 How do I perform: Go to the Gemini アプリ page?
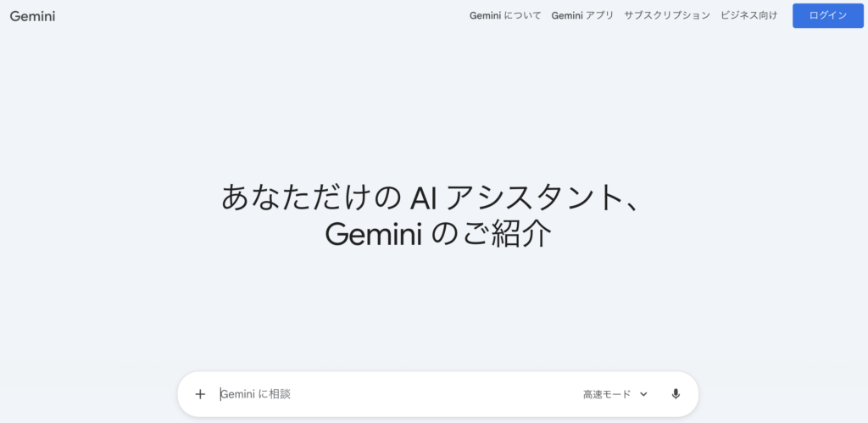click(x=582, y=15)
